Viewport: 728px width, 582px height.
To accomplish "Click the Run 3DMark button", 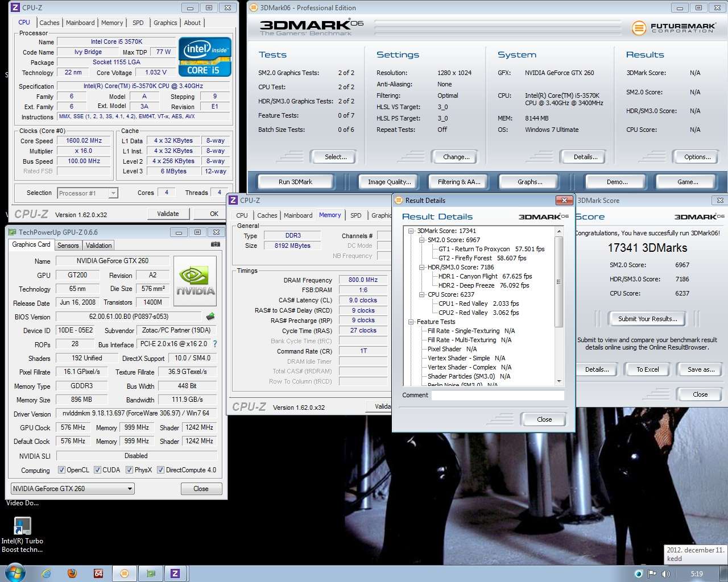I will [295, 182].
